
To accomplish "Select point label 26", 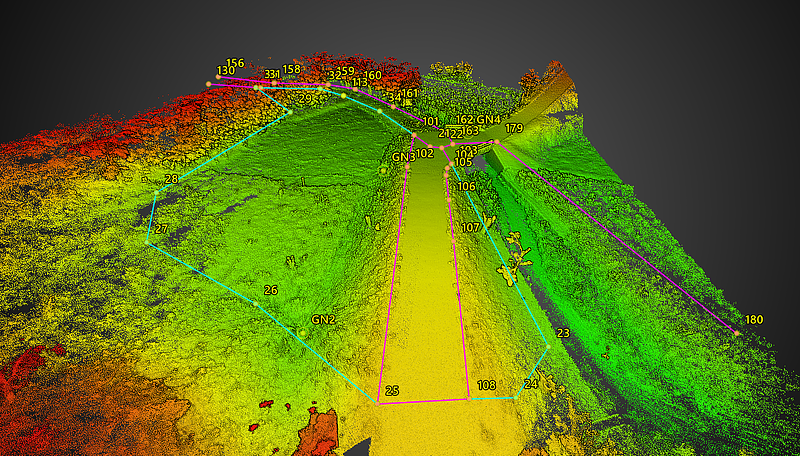I will (270, 290).
